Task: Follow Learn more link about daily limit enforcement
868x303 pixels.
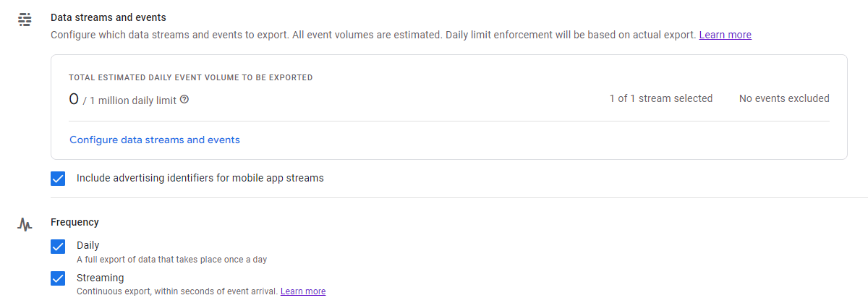Action: coord(725,35)
